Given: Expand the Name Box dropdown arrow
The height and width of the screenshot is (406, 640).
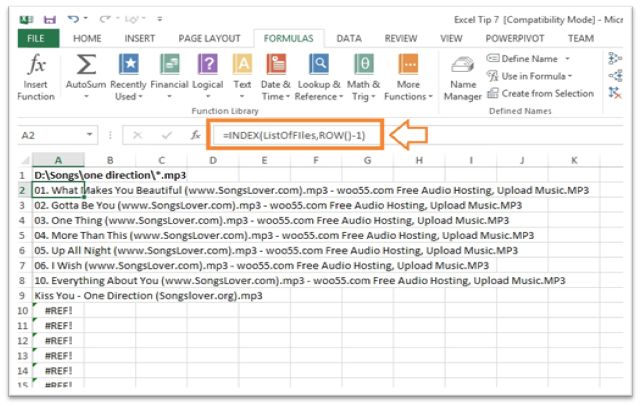Looking at the screenshot, I should (89, 135).
